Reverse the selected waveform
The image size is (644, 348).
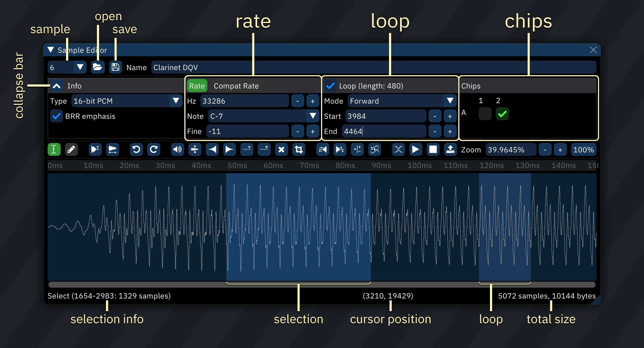coord(322,149)
